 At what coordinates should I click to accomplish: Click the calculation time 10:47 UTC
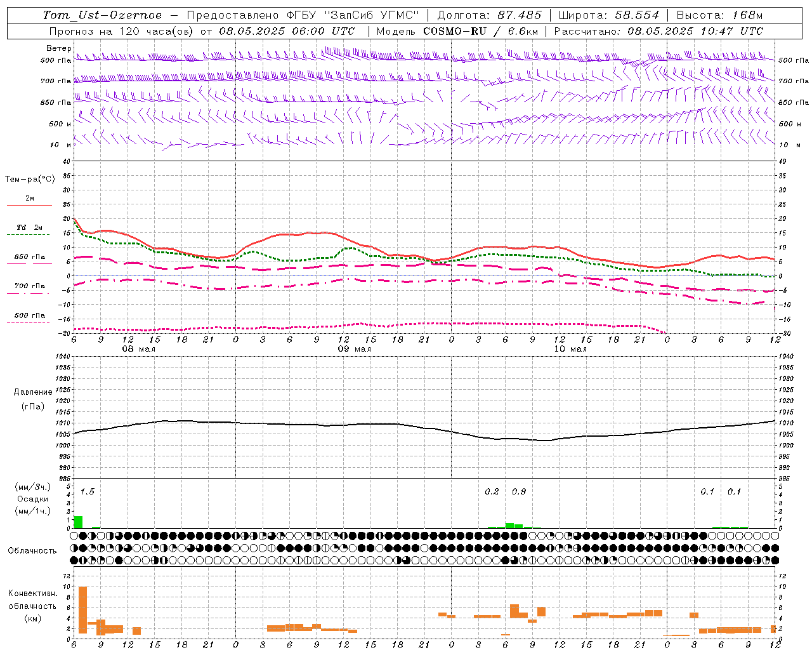(732, 31)
